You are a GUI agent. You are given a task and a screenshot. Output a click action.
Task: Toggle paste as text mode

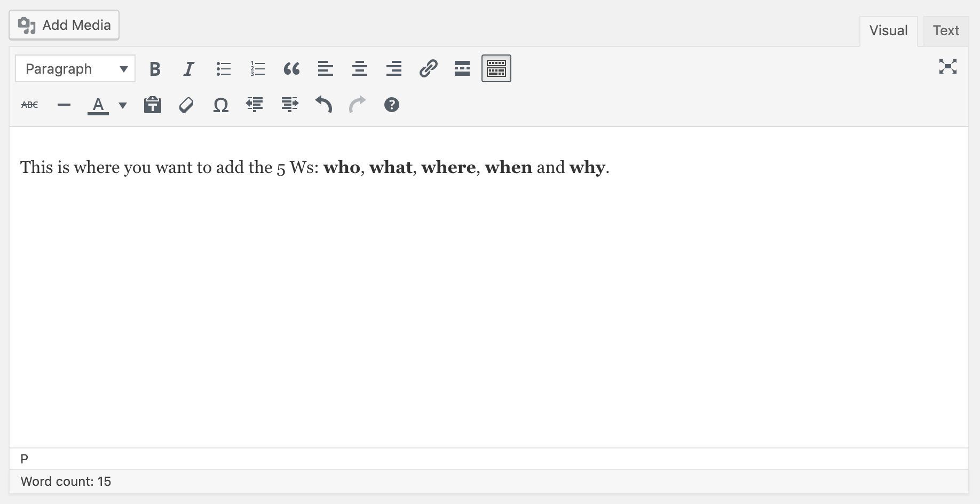click(152, 105)
